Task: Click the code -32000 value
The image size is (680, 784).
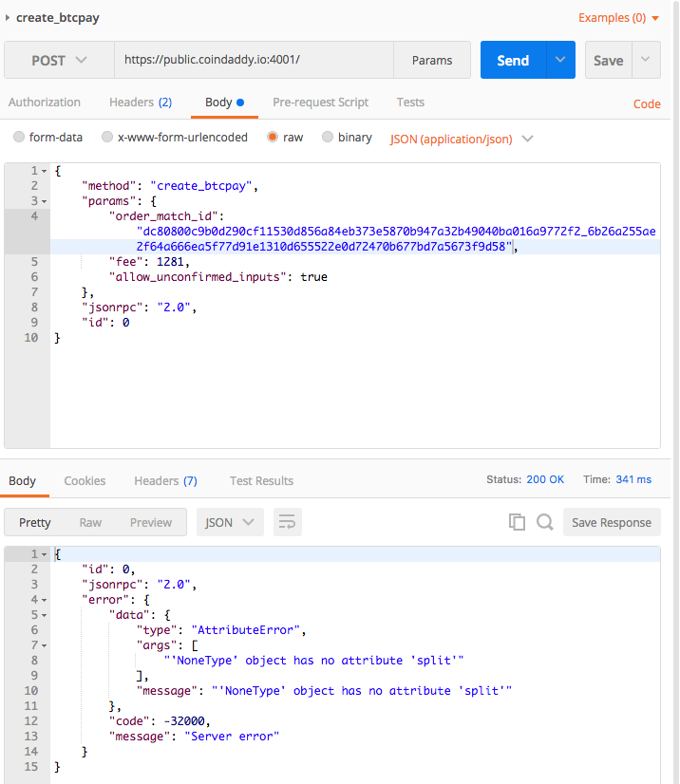Action: pyautogui.click(x=184, y=721)
